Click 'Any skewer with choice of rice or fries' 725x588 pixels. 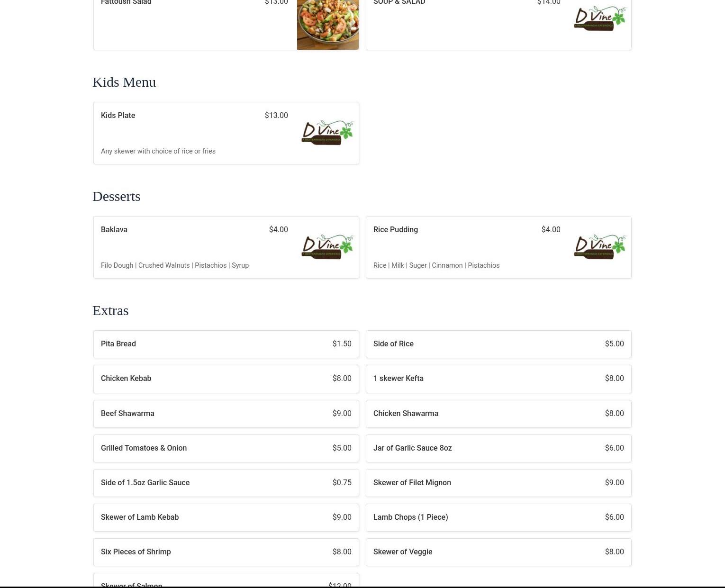click(x=158, y=151)
